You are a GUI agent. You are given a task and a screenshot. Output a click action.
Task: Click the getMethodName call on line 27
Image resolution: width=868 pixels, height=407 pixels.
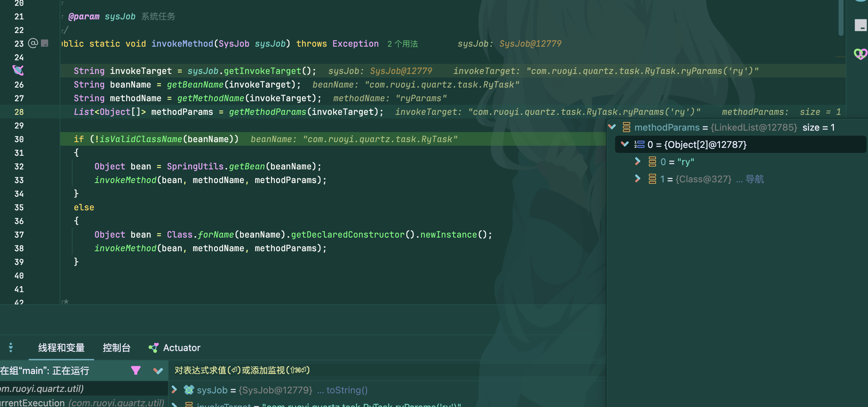pos(211,98)
